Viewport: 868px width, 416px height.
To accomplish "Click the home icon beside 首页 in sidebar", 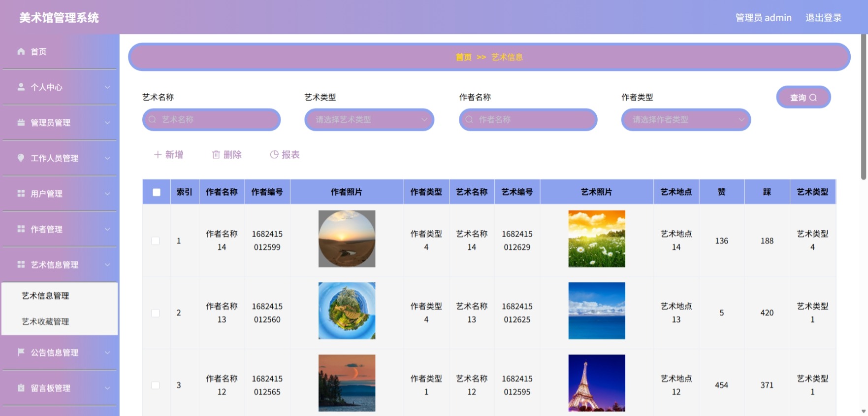I will pyautogui.click(x=21, y=51).
